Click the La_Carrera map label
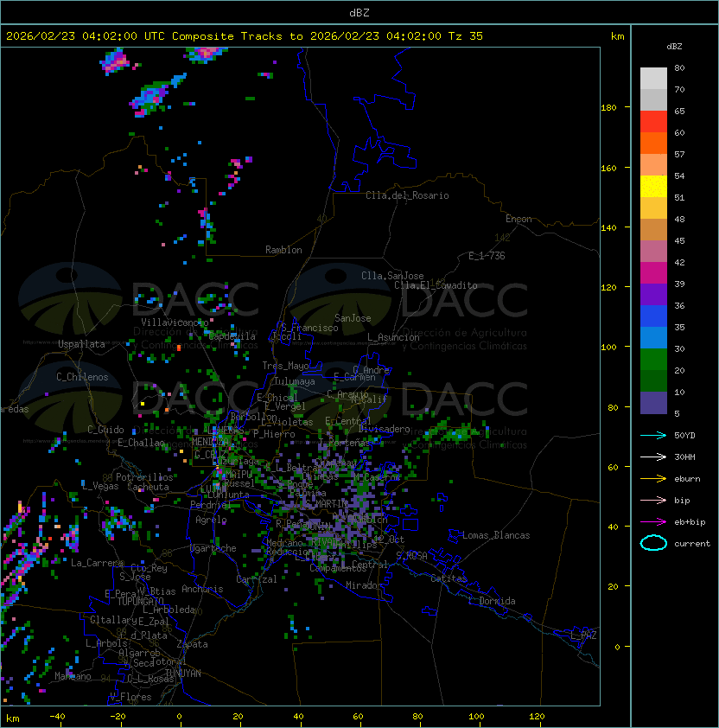Viewport: 719px width, 728px height. 97,563
